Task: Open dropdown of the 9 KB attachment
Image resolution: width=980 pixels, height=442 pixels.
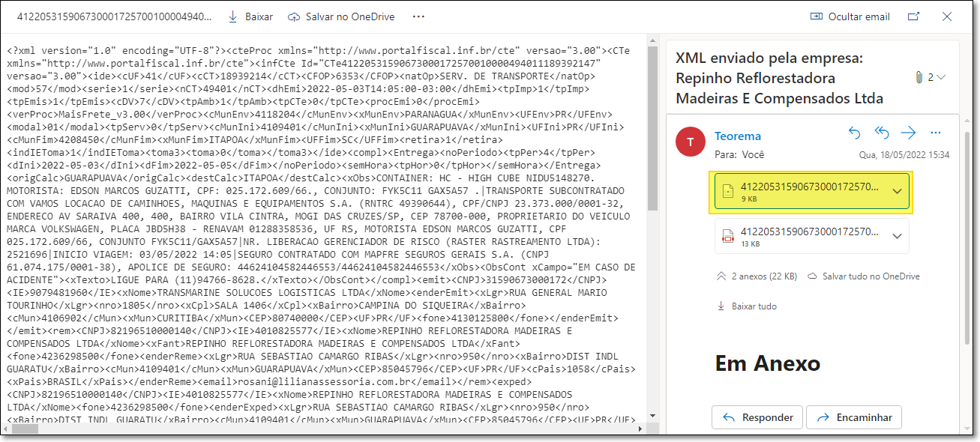Action: (898, 191)
